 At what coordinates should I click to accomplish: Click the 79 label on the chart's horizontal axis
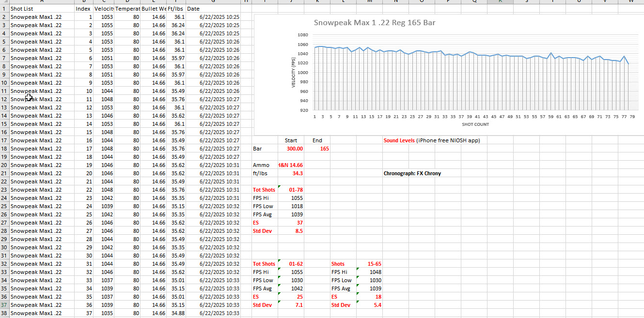click(x=632, y=117)
